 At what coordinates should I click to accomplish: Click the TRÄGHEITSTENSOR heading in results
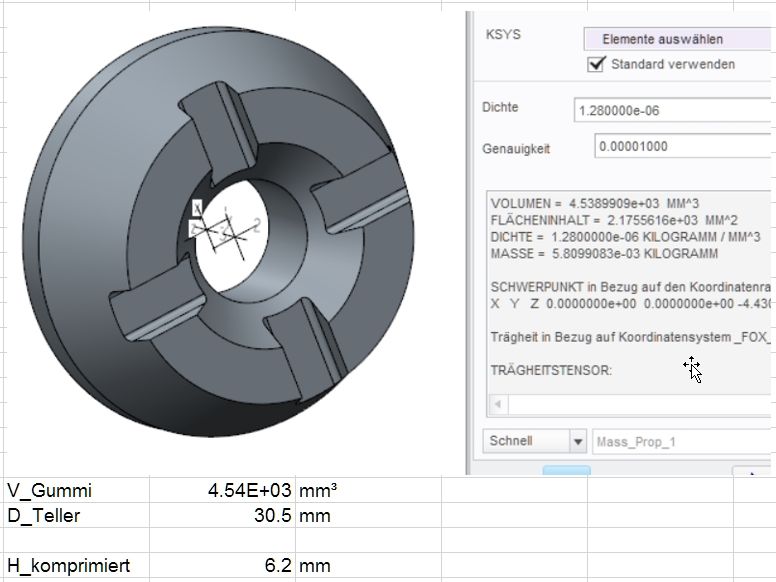pos(551,370)
